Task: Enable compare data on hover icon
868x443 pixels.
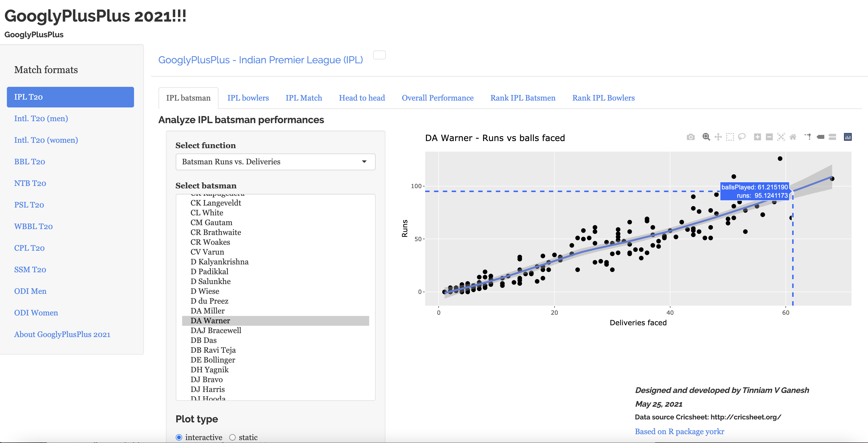Action: pyautogui.click(x=832, y=137)
